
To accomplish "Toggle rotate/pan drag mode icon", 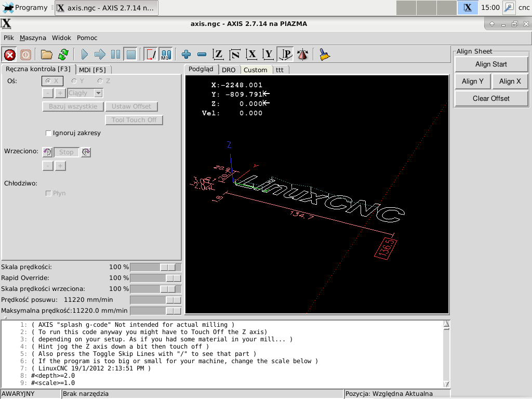I will [x=302, y=54].
